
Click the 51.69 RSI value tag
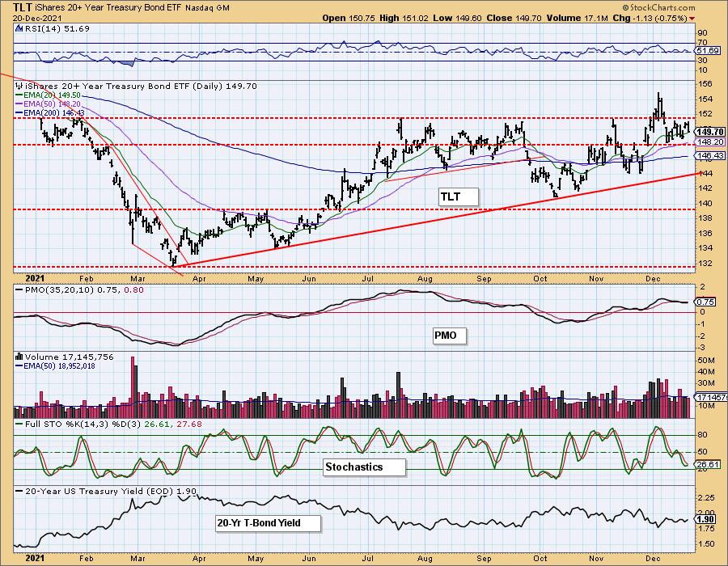(x=709, y=51)
